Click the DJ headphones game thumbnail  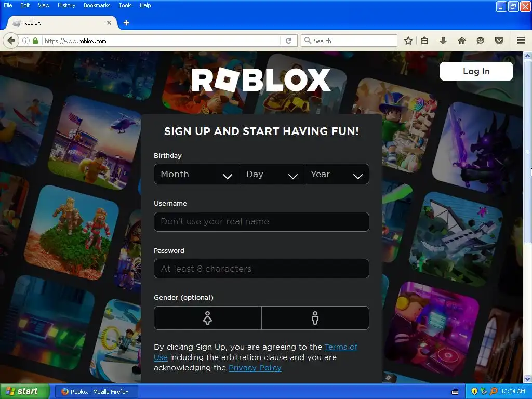(x=432, y=329)
